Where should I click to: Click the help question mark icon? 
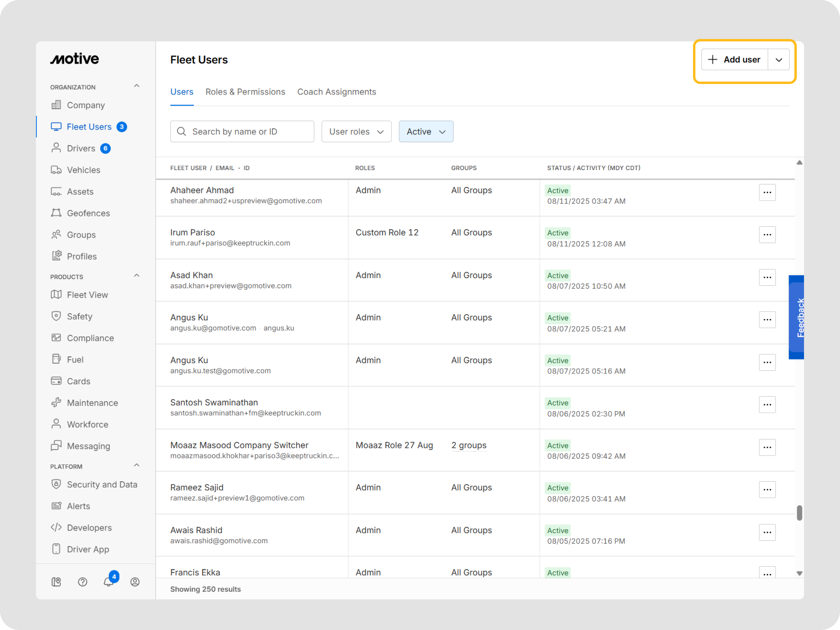pyautogui.click(x=82, y=581)
